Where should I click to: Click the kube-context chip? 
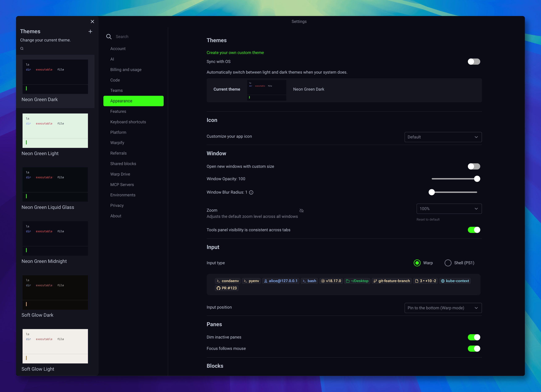[455, 281]
